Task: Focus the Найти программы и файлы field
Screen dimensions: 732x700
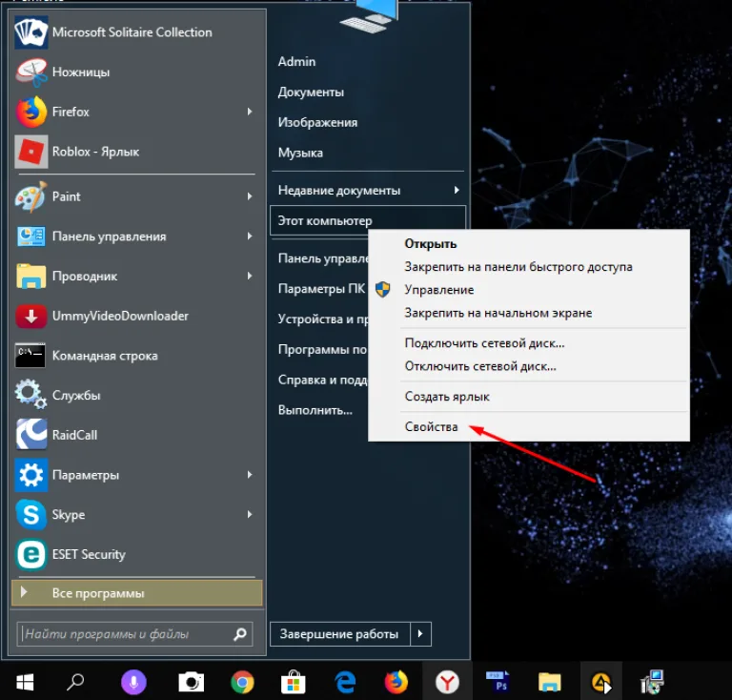Action: coord(134,634)
